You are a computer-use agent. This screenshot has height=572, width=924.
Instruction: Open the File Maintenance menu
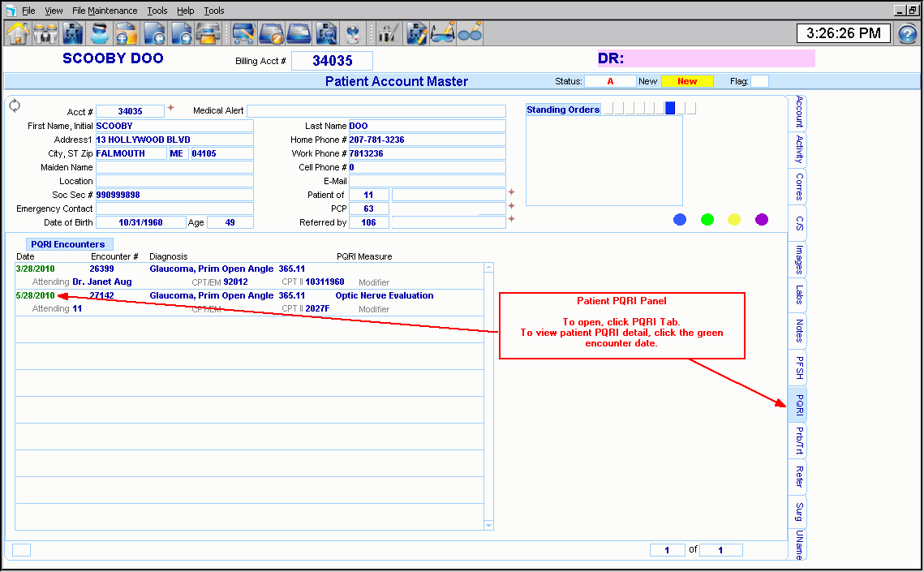pos(105,11)
